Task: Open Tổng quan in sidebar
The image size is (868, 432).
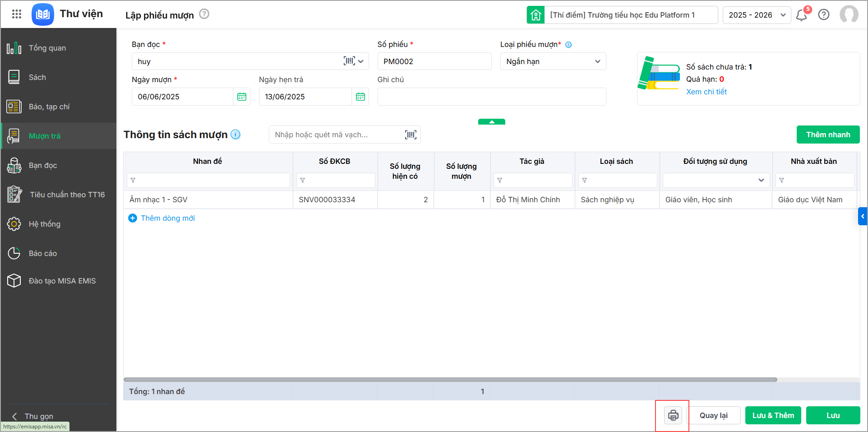Action: click(59, 48)
